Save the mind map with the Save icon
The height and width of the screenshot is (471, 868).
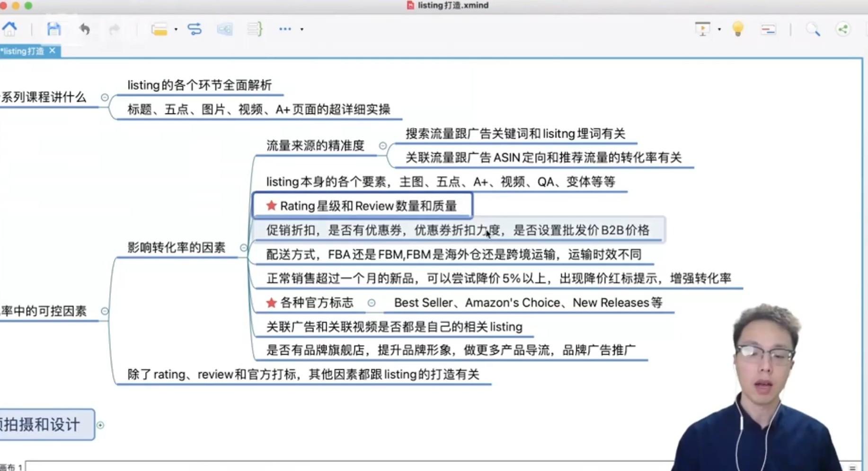pos(54,29)
